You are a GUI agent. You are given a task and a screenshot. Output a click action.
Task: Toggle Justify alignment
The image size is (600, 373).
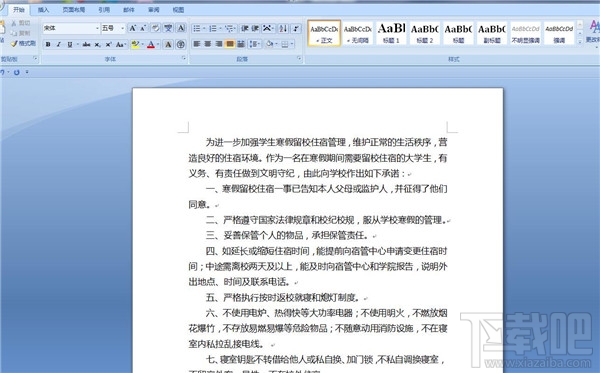pos(230,44)
